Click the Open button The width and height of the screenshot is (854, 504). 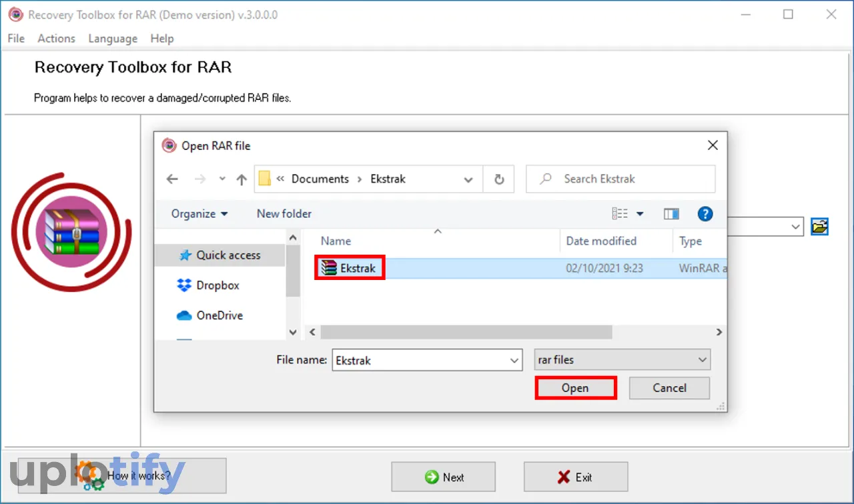point(575,388)
